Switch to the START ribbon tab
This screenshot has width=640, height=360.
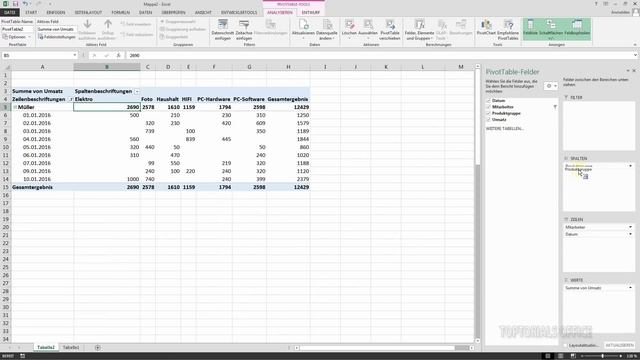31,12
